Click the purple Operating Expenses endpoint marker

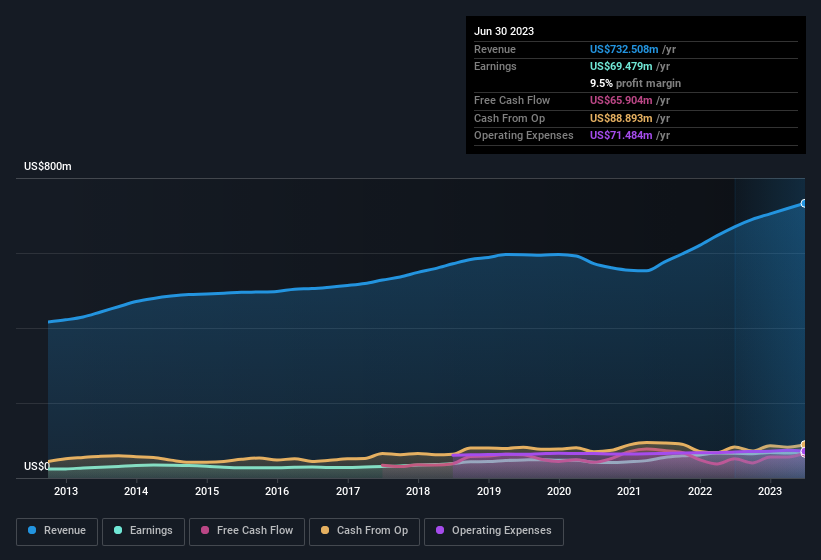pos(804,452)
